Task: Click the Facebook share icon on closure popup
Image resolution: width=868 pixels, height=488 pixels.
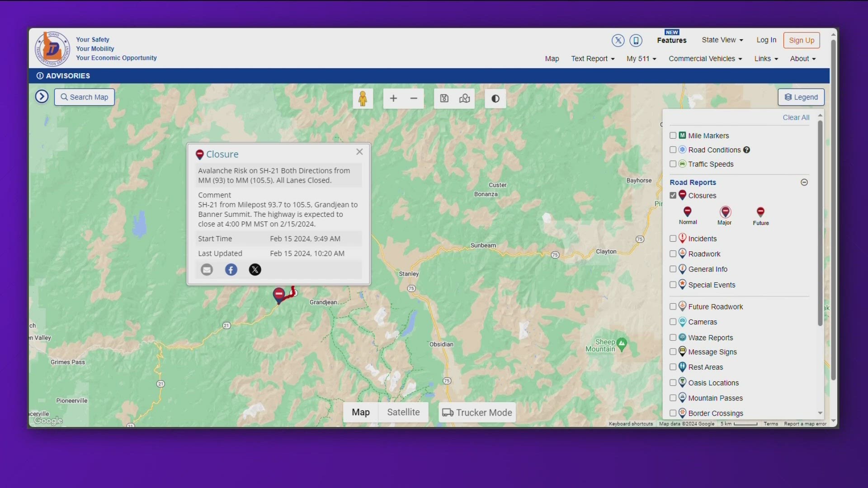Action: click(231, 269)
